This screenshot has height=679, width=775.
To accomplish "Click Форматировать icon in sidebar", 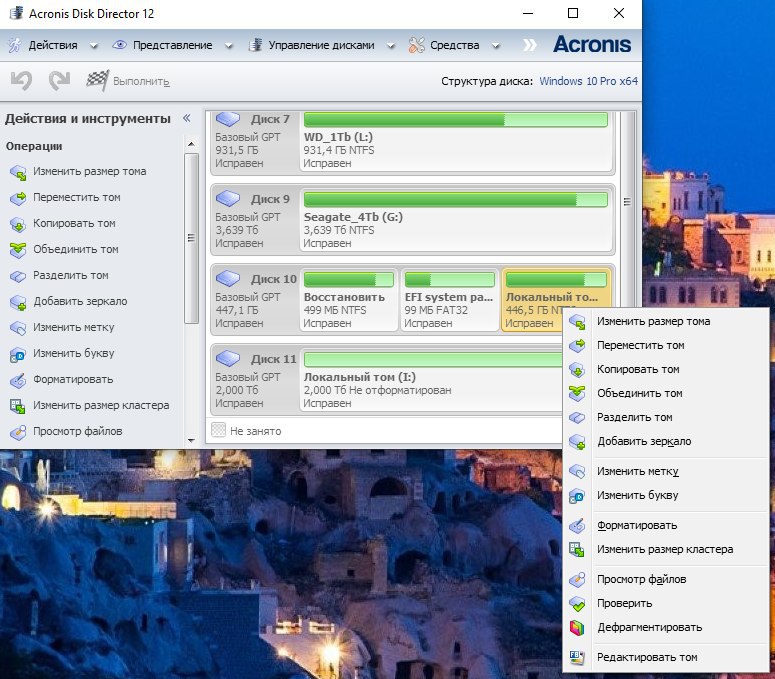I will point(18,380).
